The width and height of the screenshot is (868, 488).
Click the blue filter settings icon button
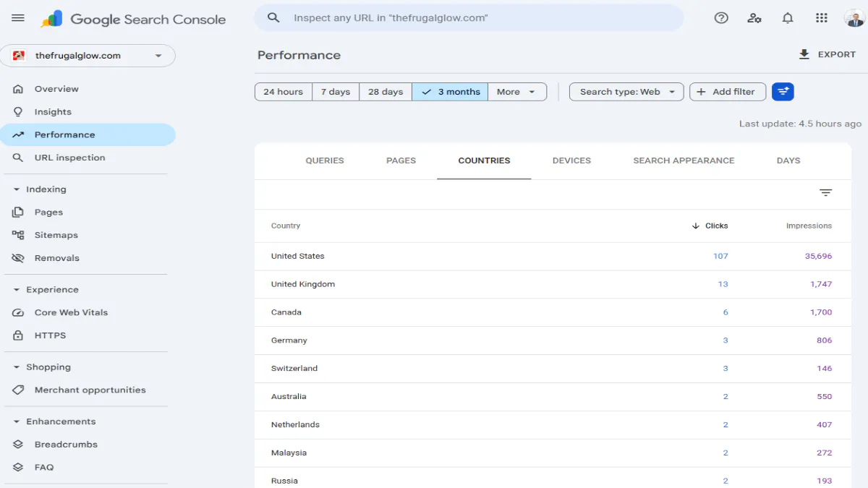[783, 92]
